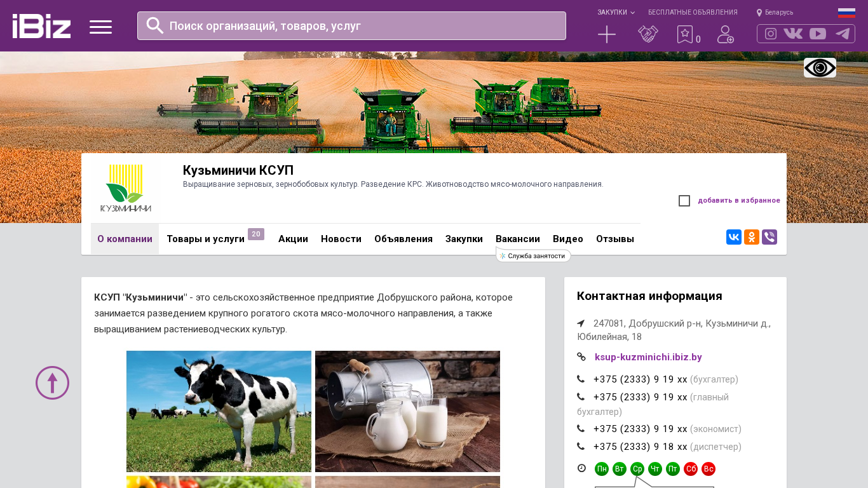Viewport: 868px width, 488px height.
Task: Open the favorites star bookmark icon
Action: [684, 34]
